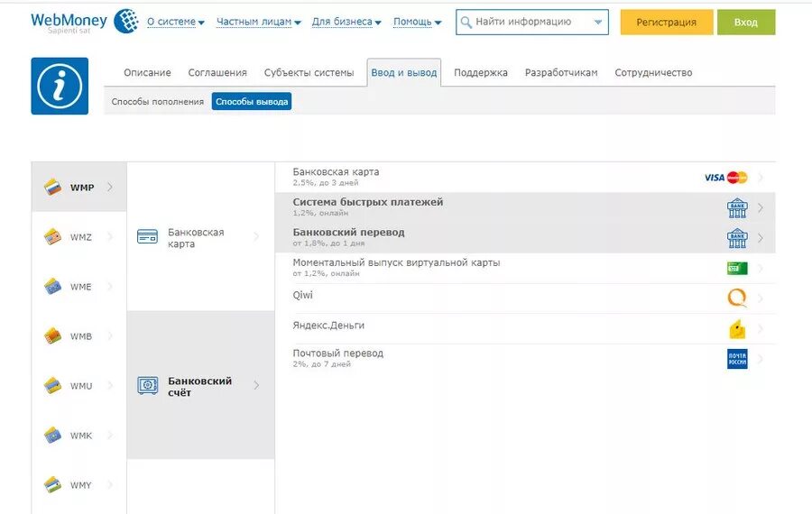Open the blue info icon tile
Viewport: 812px width, 514px height.
click(60, 86)
